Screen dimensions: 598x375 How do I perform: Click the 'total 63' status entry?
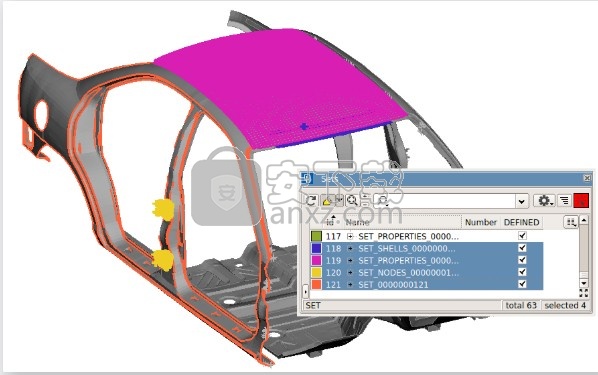pyautogui.click(x=521, y=305)
